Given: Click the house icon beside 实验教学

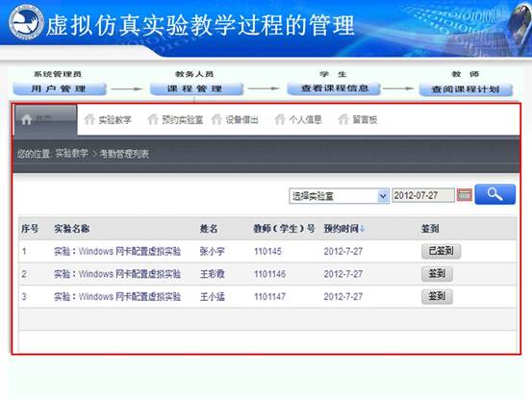Looking at the screenshot, I should [x=89, y=119].
